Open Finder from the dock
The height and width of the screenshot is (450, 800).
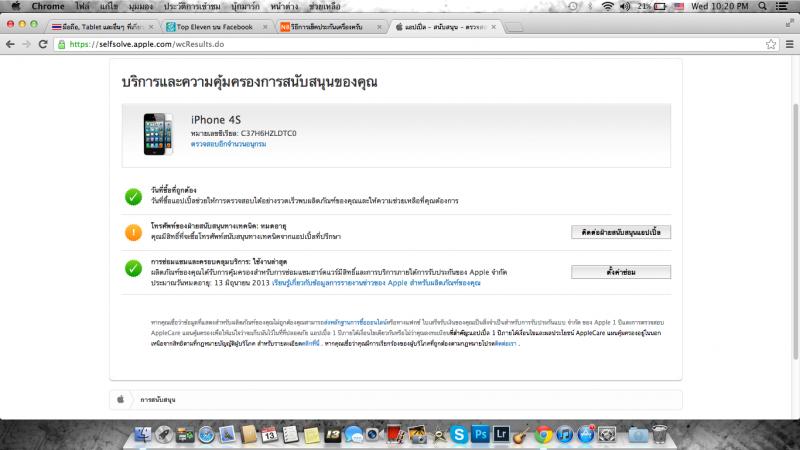click(x=143, y=435)
